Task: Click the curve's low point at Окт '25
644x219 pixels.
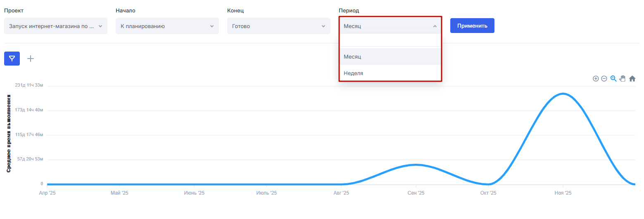Action: click(x=489, y=184)
